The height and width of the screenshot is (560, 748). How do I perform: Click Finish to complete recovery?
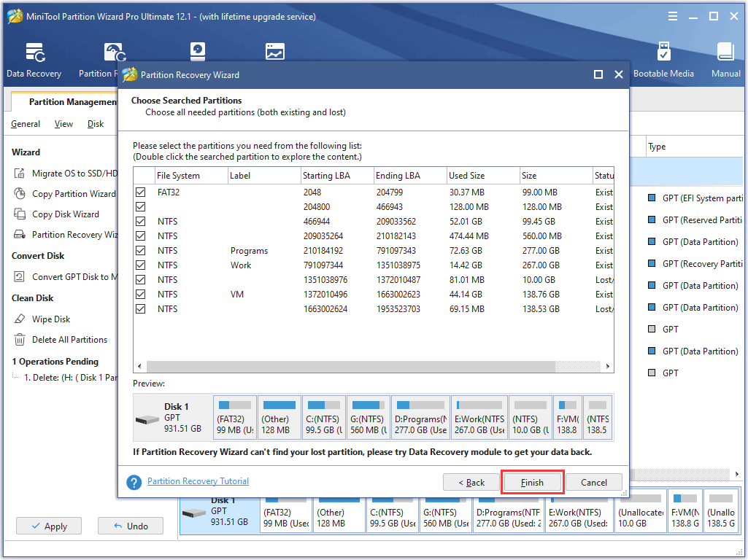pos(532,482)
